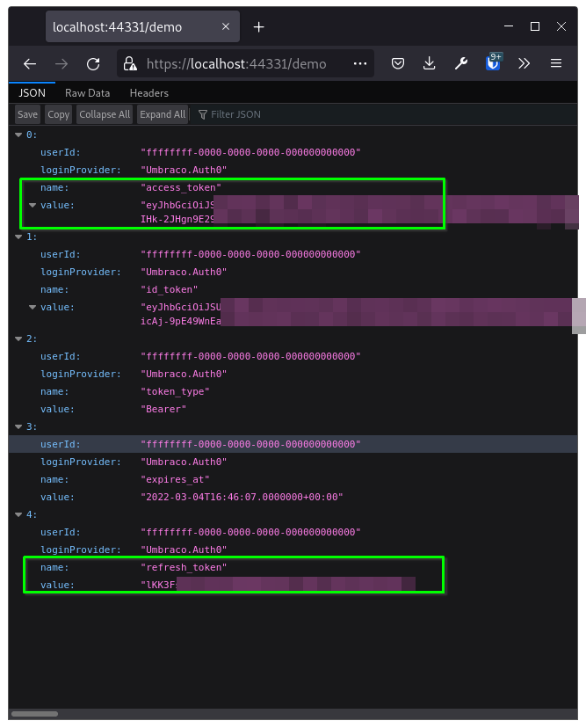Open the Bitwarden shield extension
Image resolution: width=586 pixels, height=728 pixels.
494,62
